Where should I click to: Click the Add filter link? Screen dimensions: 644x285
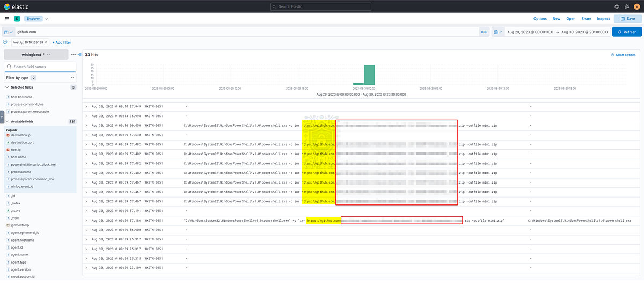pos(62,42)
